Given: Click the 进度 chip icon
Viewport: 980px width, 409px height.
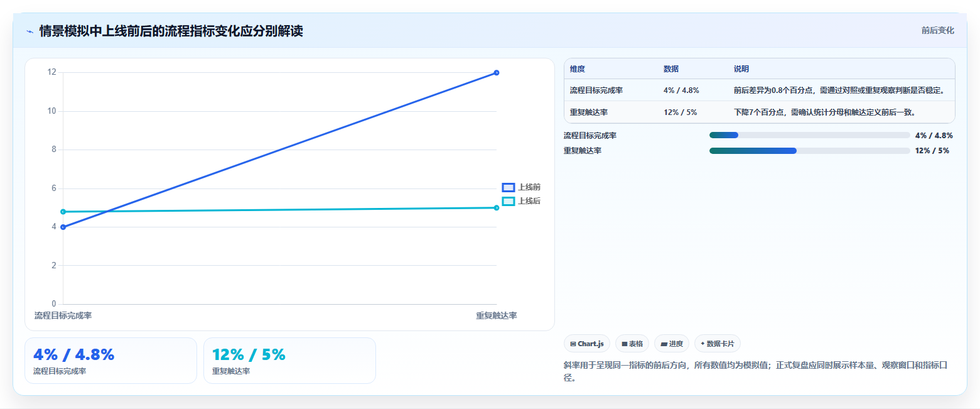Looking at the screenshot, I should coord(664,344).
